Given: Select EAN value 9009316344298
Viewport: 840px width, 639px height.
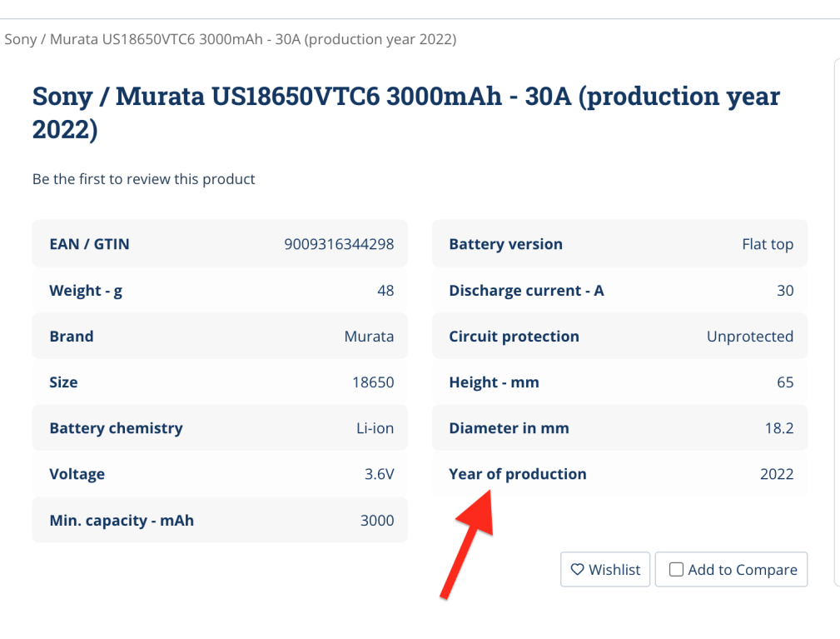Looking at the screenshot, I should [339, 244].
